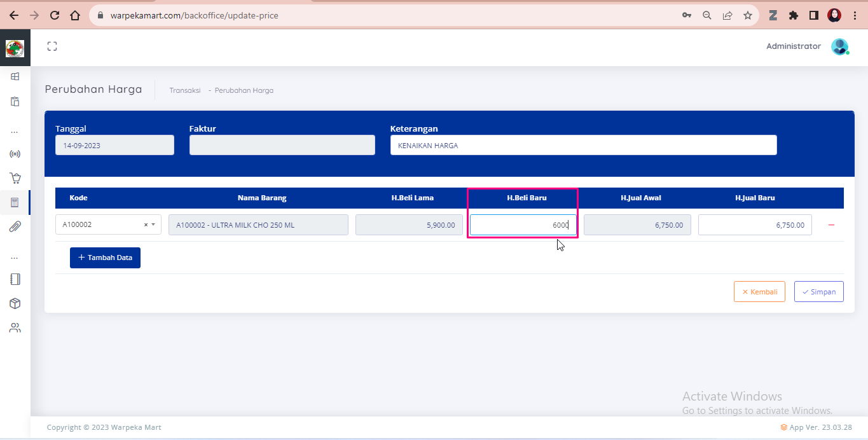The image size is (868, 440).
Task: Click the Perubahan Harga page title
Action: click(x=93, y=89)
